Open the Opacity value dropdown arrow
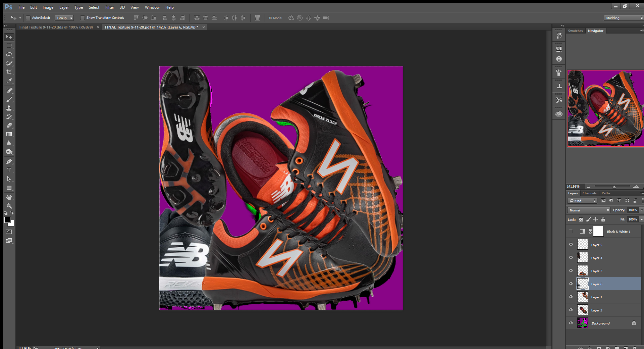The height and width of the screenshot is (349, 644). (641, 210)
